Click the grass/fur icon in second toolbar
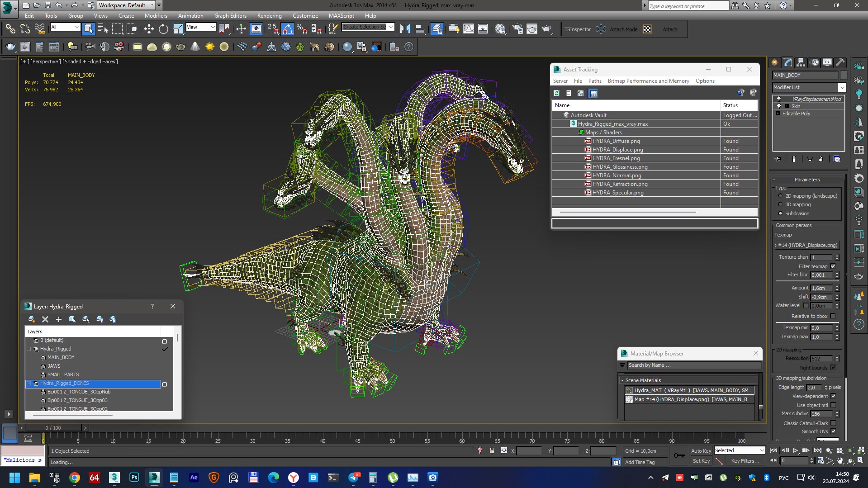Image resolution: width=868 pixels, height=488 pixels. 300,47
